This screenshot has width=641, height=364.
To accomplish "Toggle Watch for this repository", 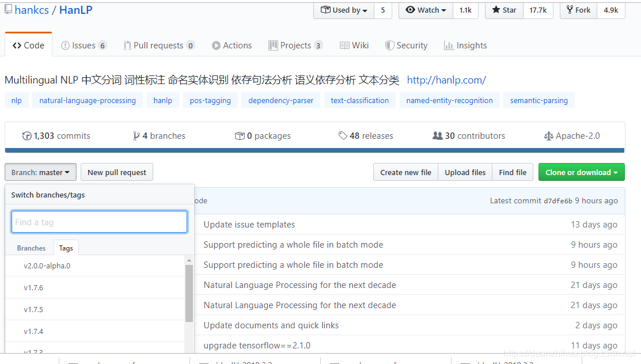I will click(425, 10).
